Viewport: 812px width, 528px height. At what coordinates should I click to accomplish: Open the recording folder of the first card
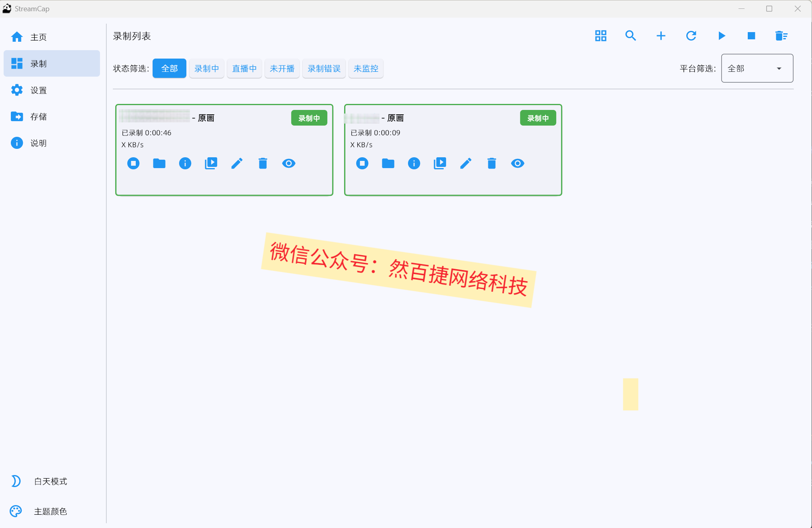point(159,163)
